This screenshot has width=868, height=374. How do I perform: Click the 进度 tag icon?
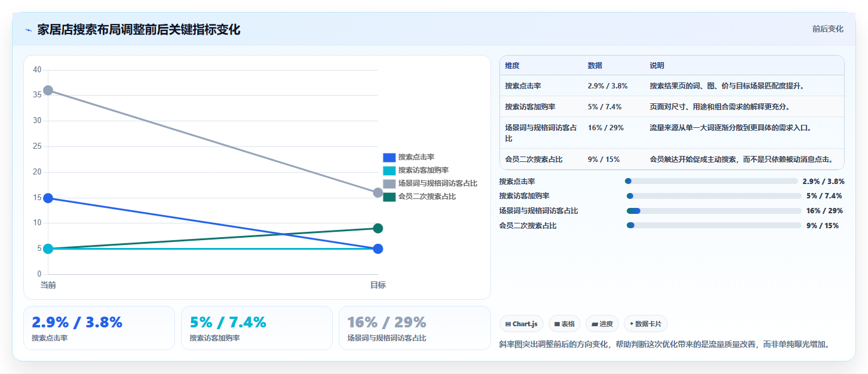click(x=594, y=324)
